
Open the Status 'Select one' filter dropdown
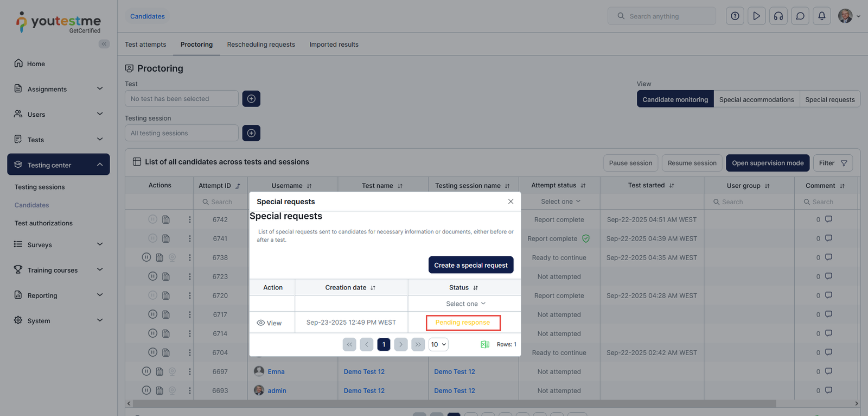[465, 304]
